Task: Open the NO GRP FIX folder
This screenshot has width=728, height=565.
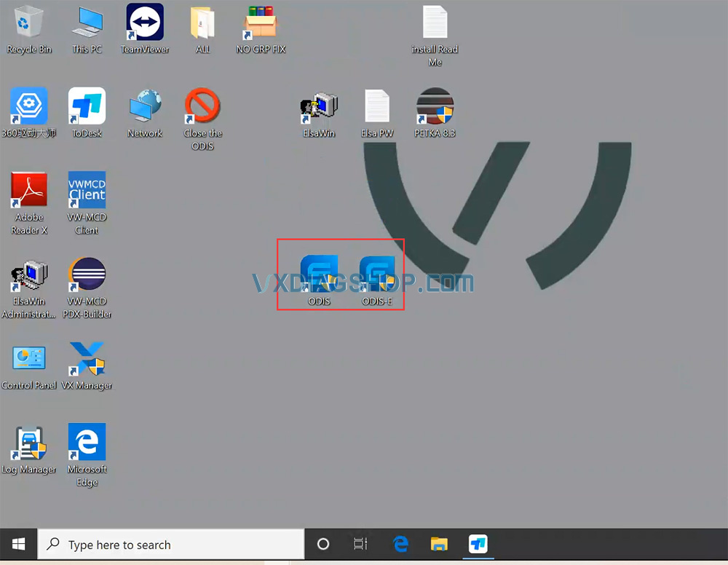Action: pyautogui.click(x=261, y=22)
